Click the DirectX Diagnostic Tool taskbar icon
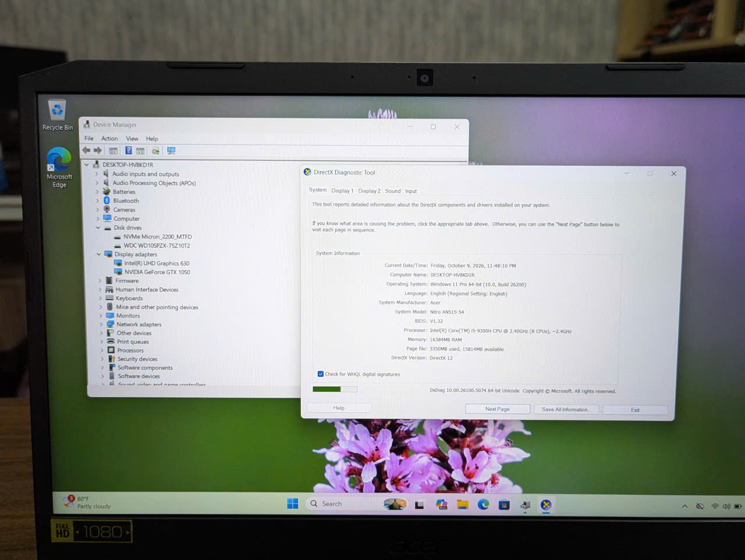Screen dimensions: 745x560 coord(546,505)
